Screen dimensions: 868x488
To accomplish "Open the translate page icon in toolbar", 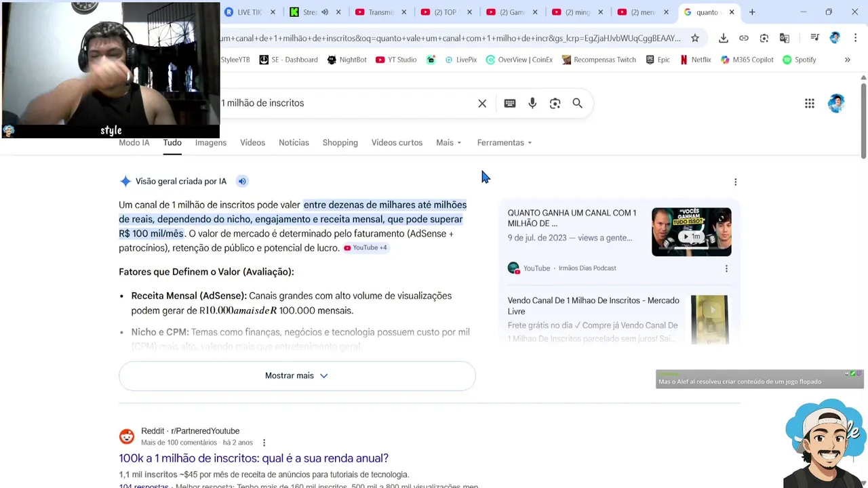I will 785,38.
